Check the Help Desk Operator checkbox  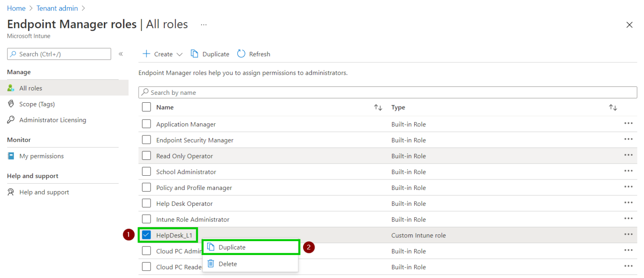[146, 203]
